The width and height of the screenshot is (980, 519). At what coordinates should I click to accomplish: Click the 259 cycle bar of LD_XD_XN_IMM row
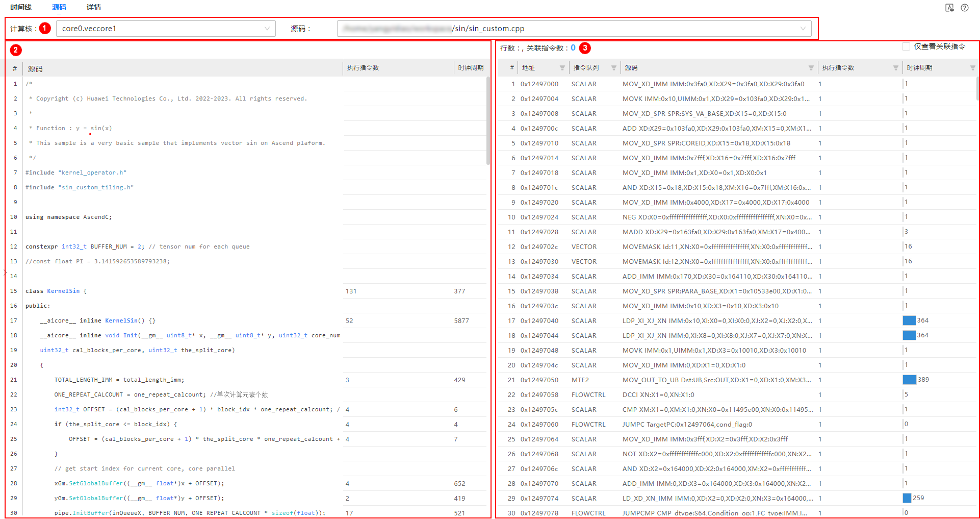(907, 498)
